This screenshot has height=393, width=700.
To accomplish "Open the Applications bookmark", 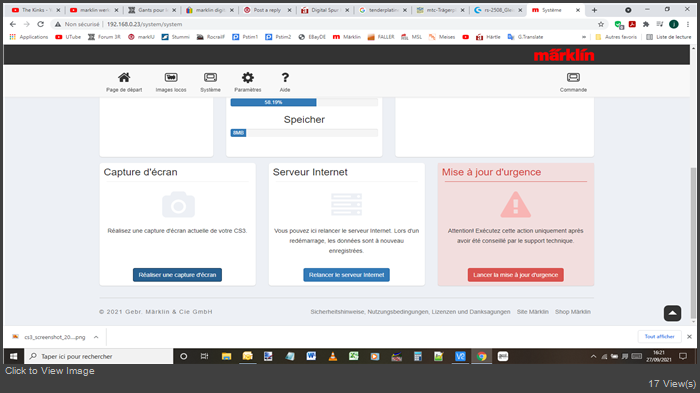I will tap(29, 37).
